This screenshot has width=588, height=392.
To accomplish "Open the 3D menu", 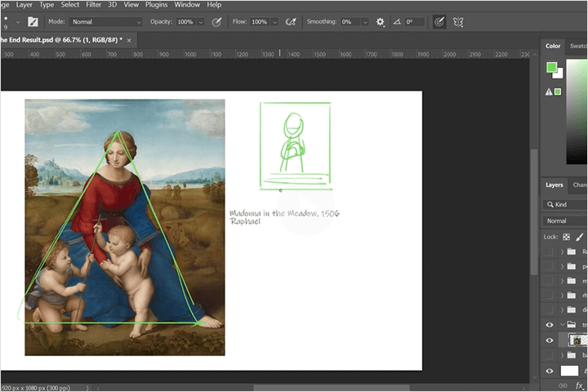I will coord(113,5).
